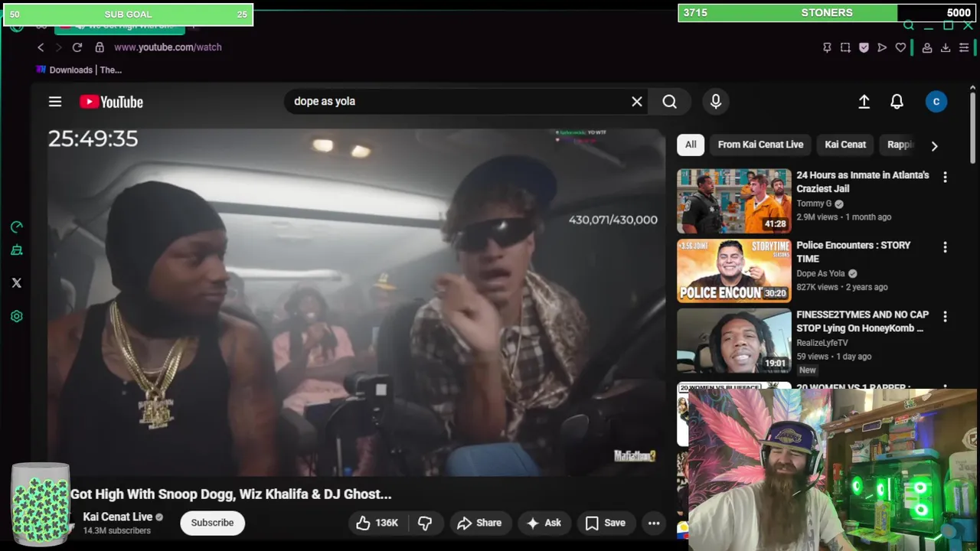Click the Ask button

(544, 523)
